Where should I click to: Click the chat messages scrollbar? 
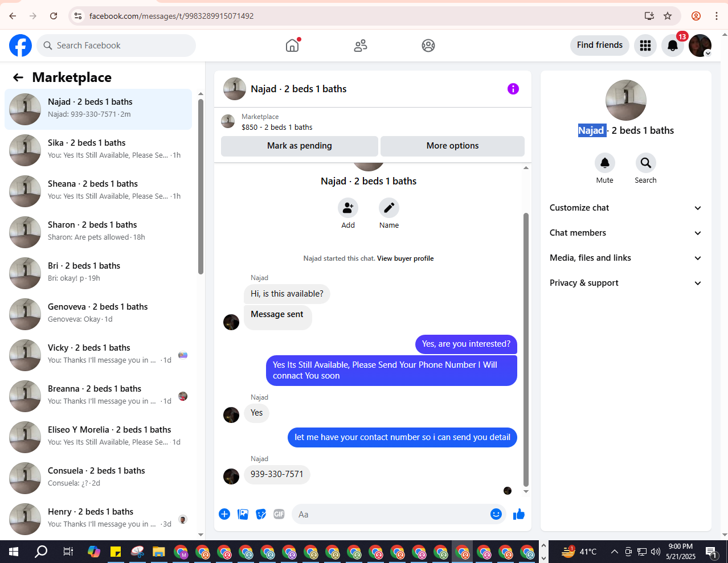pyautogui.click(x=526, y=350)
